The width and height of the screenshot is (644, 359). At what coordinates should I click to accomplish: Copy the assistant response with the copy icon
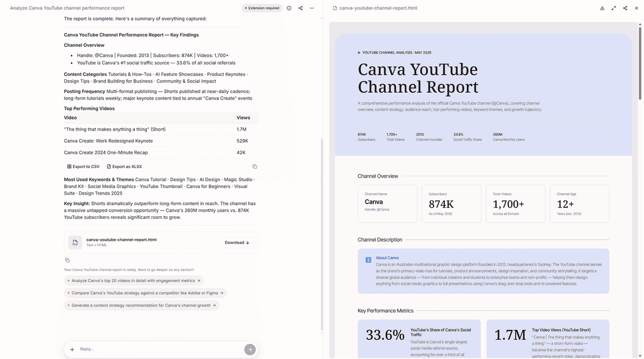(x=67, y=260)
